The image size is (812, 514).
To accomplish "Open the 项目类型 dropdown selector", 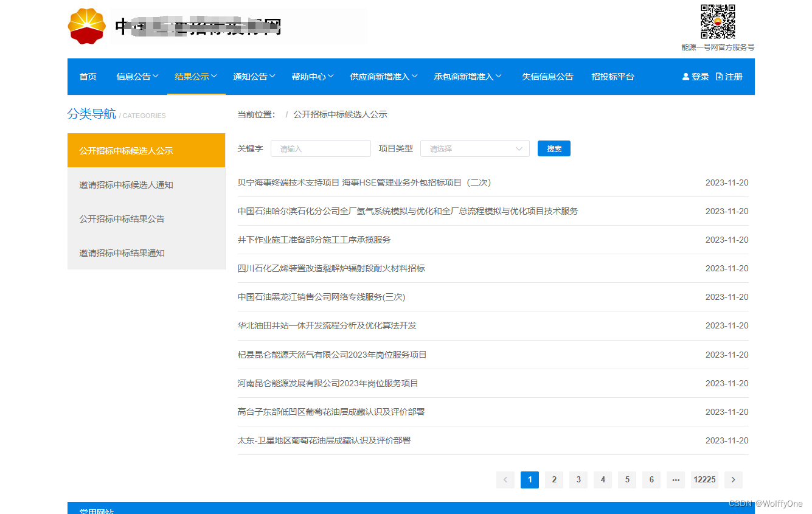I will coord(474,148).
